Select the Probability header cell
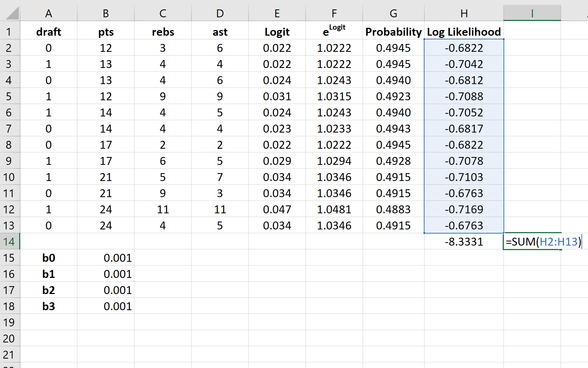This screenshot has height=368, width=588. pos(393,32)
